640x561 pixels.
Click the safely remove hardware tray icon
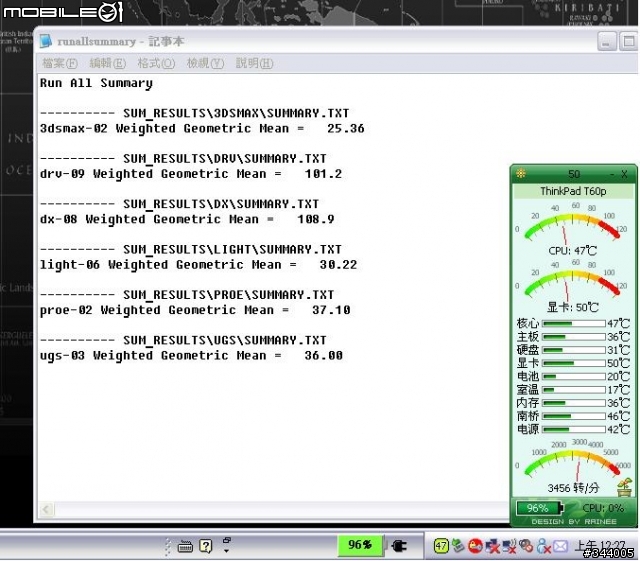coord(458,545)
